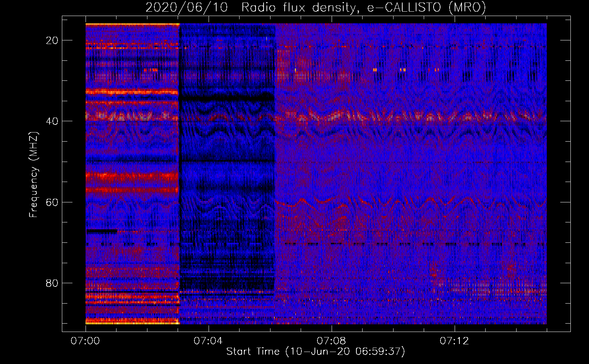This screenshot has height=364, width=589.
Task: Click the '20' frequency tick label
Action: [52, 40]
